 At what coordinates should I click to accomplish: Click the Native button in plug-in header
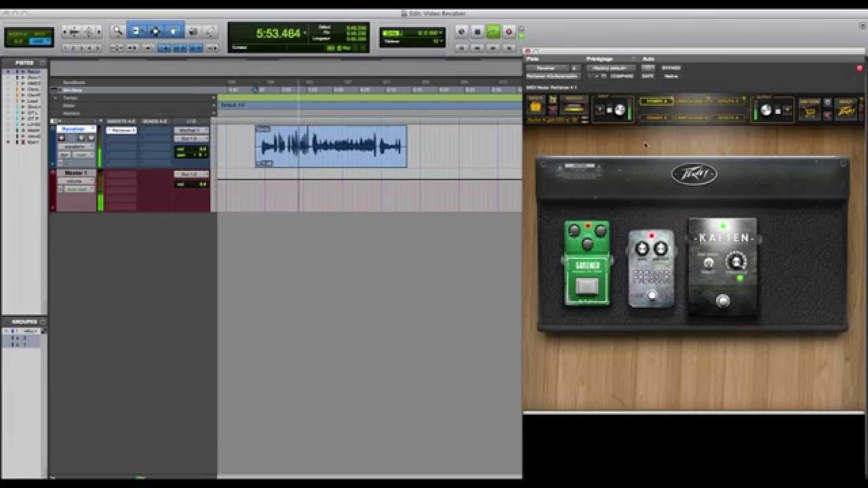671,76
